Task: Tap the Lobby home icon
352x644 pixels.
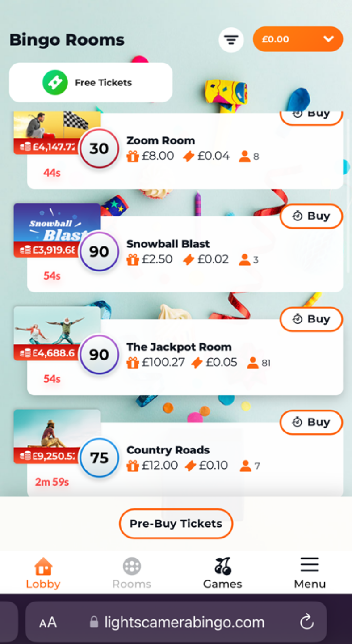Action: (x=43, y=566)
